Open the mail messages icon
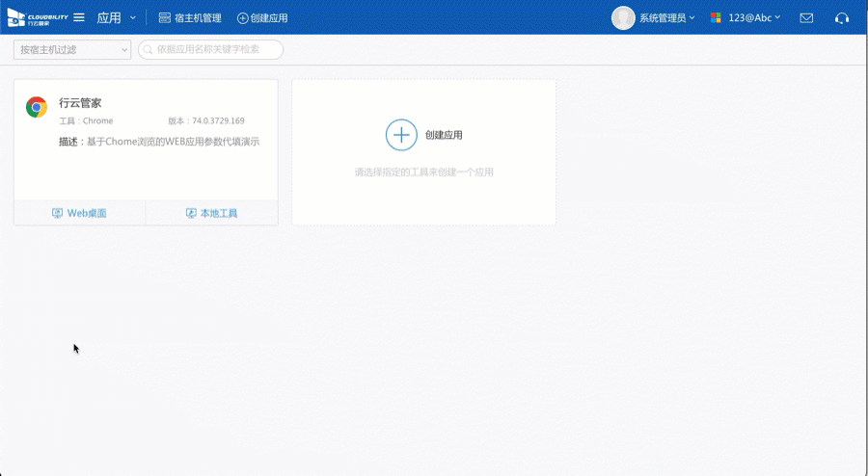868x476 pixels. pos(806,17)
